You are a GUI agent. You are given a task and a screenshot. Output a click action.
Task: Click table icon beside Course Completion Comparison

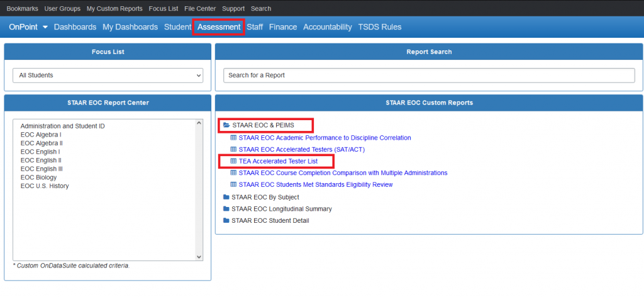pos(233,173)
